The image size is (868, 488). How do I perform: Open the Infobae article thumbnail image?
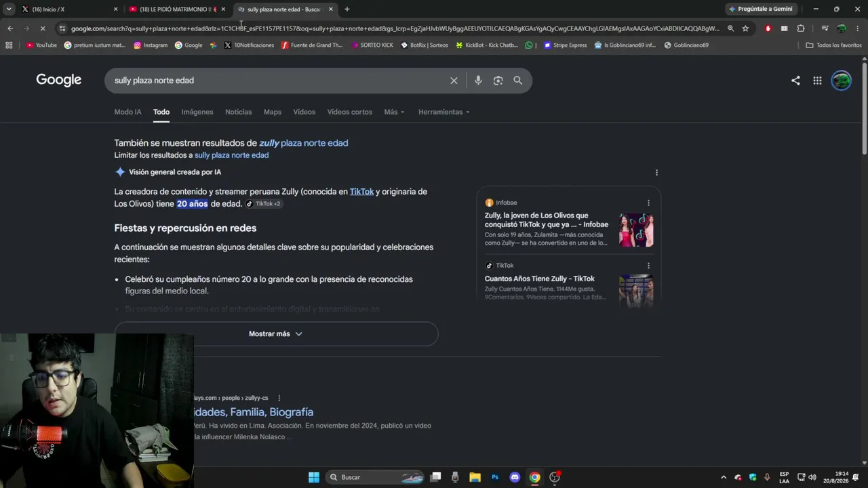pyautogui.click(x=636, y=230)
